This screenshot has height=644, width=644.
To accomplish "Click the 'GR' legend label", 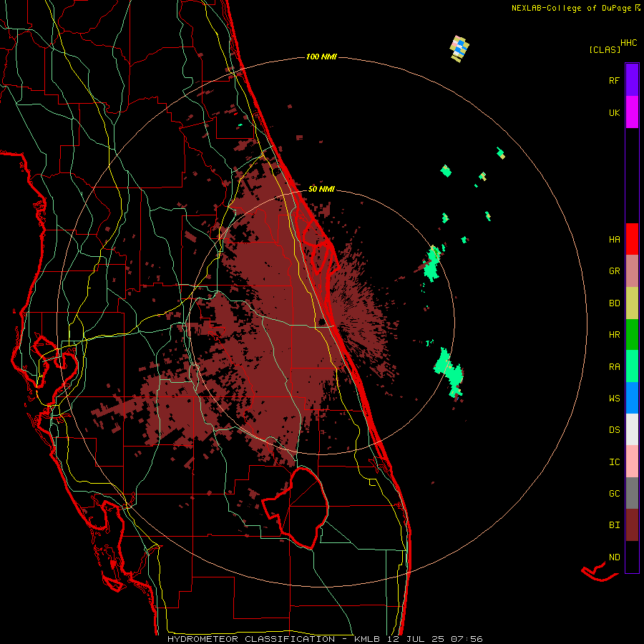I will (614, 271).
